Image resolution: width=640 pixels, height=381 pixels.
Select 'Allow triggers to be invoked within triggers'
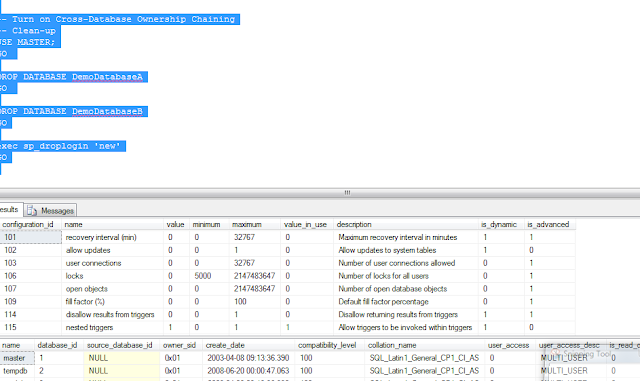click(406, 328)
